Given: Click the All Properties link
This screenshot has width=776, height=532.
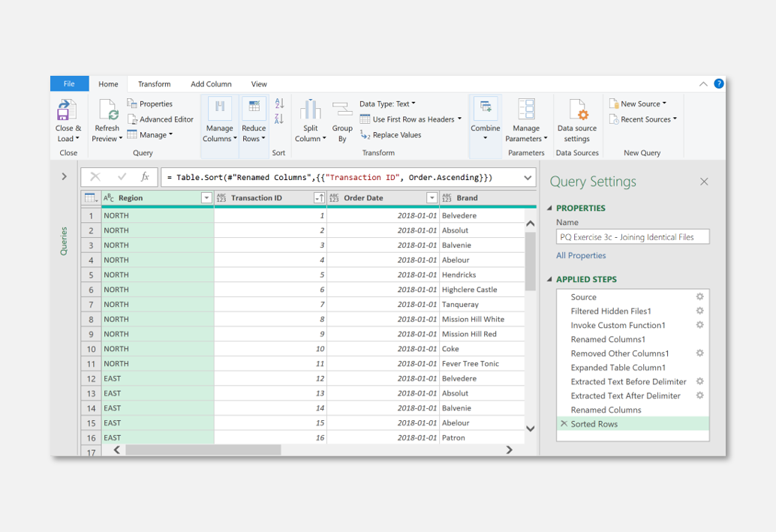Looking at the screenshot, I should pos(580,255).
